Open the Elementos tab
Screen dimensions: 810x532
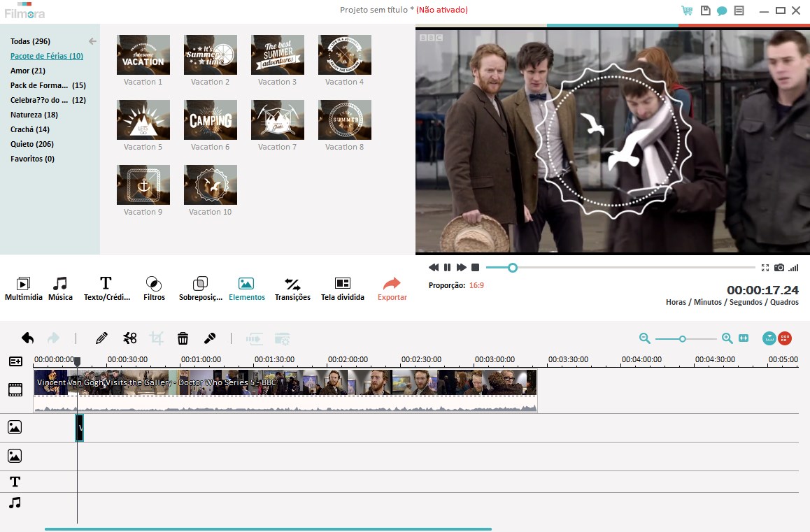[x=246, y=289]
